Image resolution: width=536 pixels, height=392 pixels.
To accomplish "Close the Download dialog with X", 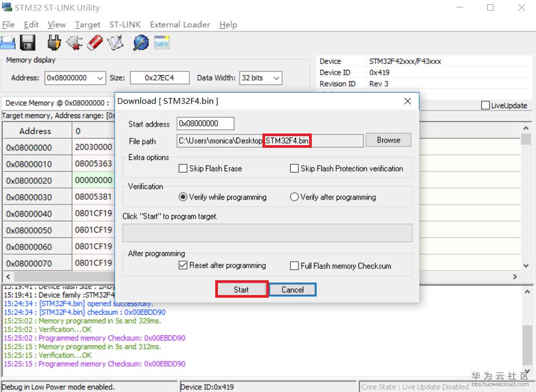I will coord(408,101).
